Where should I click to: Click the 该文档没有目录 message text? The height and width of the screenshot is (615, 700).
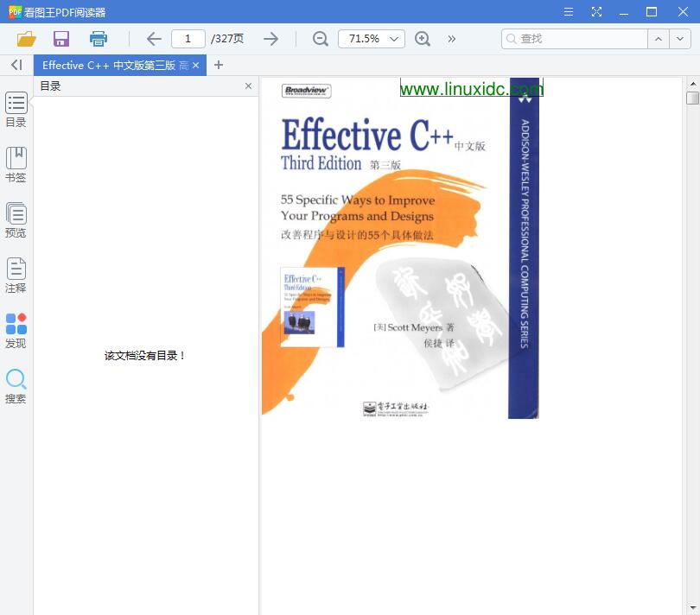tap(144, 356)
